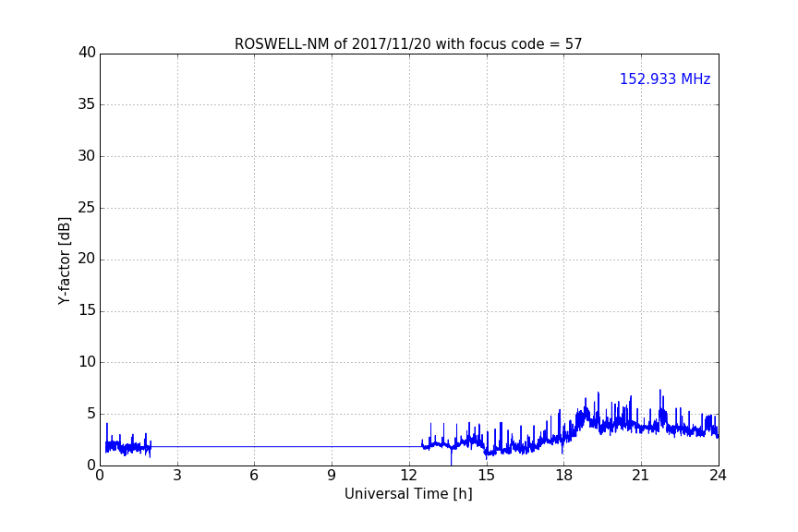Select the '152.933 MHz' frequency label

tap(665, 79)
